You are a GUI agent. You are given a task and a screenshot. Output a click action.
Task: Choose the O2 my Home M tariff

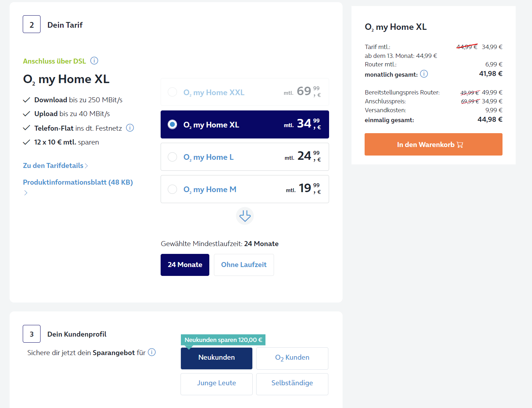point(245,189)
